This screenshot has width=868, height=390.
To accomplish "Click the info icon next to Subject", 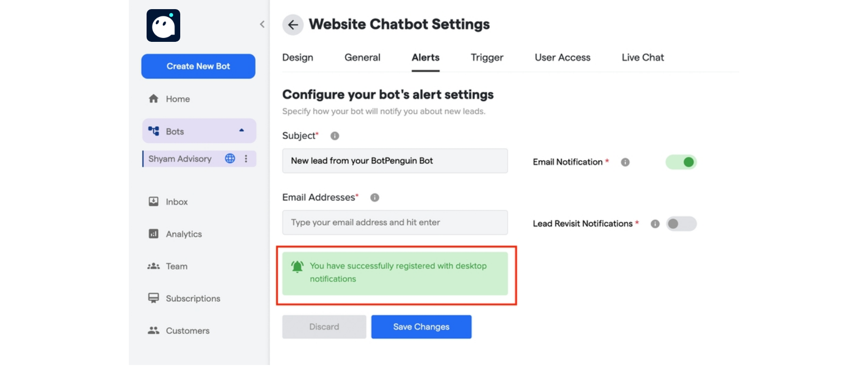I will [x=335, y=136].
